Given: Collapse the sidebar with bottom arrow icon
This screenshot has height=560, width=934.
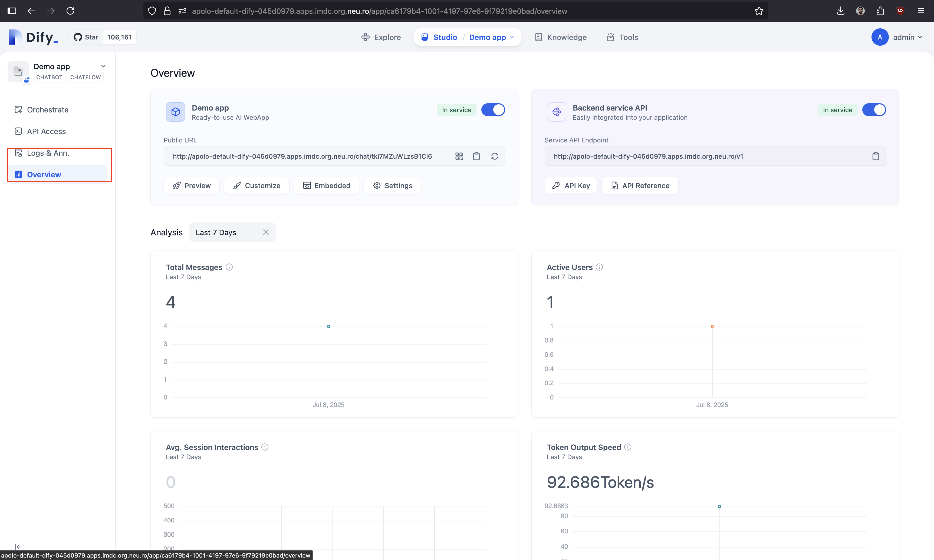Looking at the screenshot, I should [x=18, y=547].
